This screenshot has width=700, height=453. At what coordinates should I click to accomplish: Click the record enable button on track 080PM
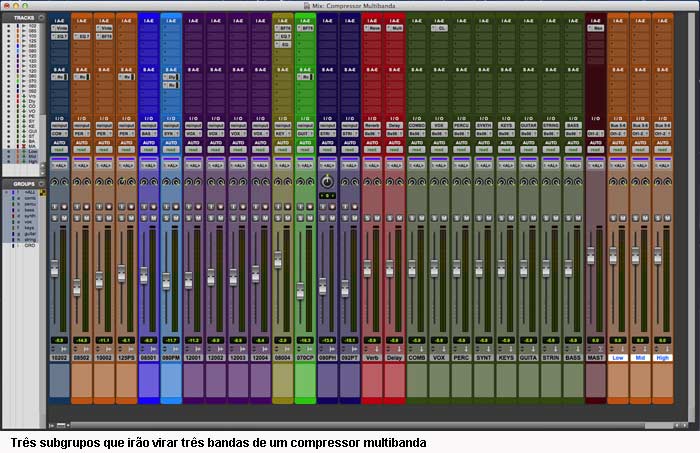(175, 207)
